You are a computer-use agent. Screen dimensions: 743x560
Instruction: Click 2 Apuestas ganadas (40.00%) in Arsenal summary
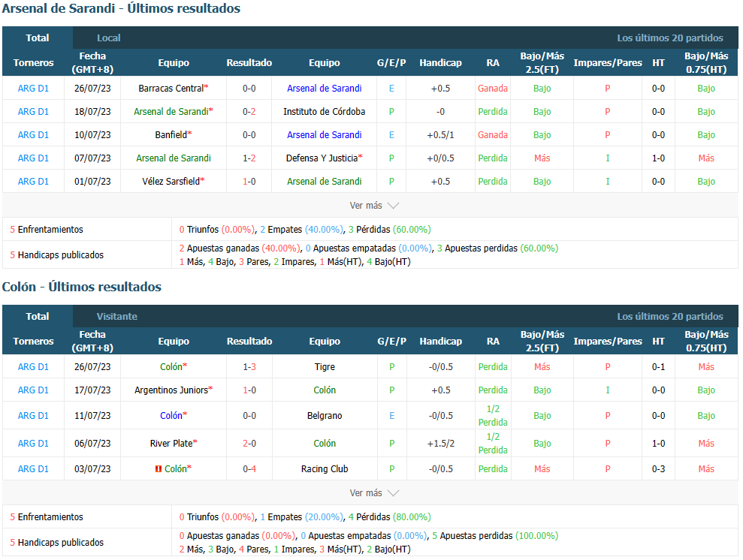click(240, 248)
